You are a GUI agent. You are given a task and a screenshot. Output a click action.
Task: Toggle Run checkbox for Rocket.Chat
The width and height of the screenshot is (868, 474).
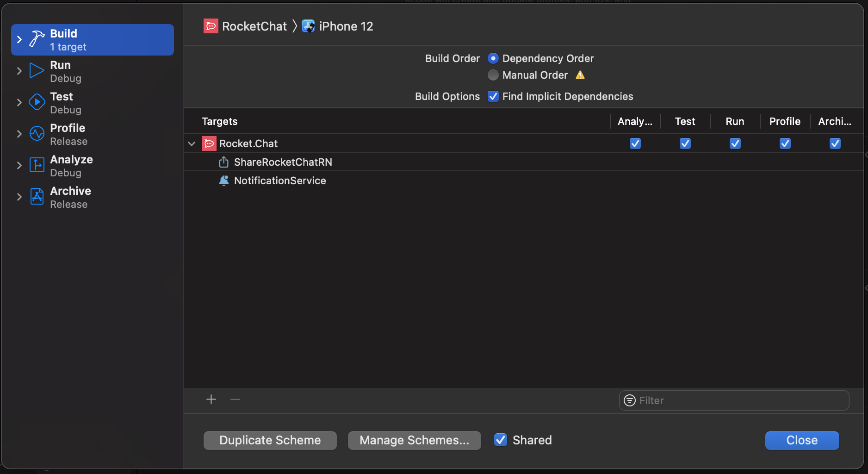tap(735, 143)
